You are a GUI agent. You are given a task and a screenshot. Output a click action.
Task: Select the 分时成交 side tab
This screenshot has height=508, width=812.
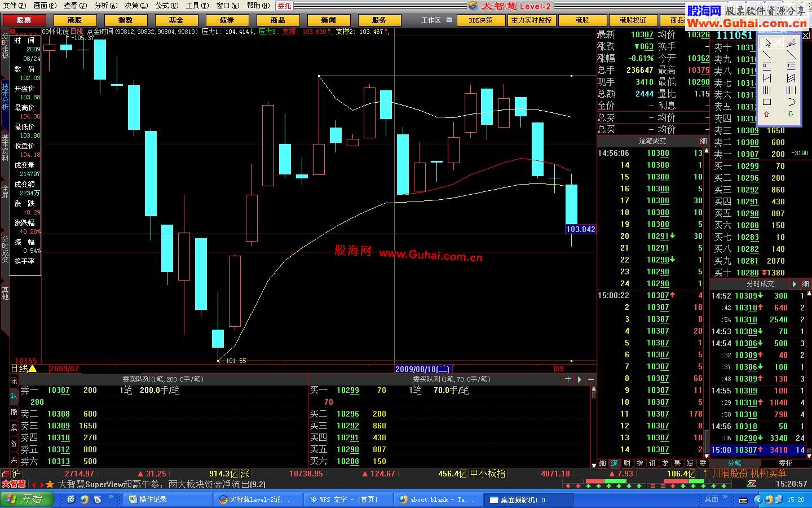tap(5, 249)
